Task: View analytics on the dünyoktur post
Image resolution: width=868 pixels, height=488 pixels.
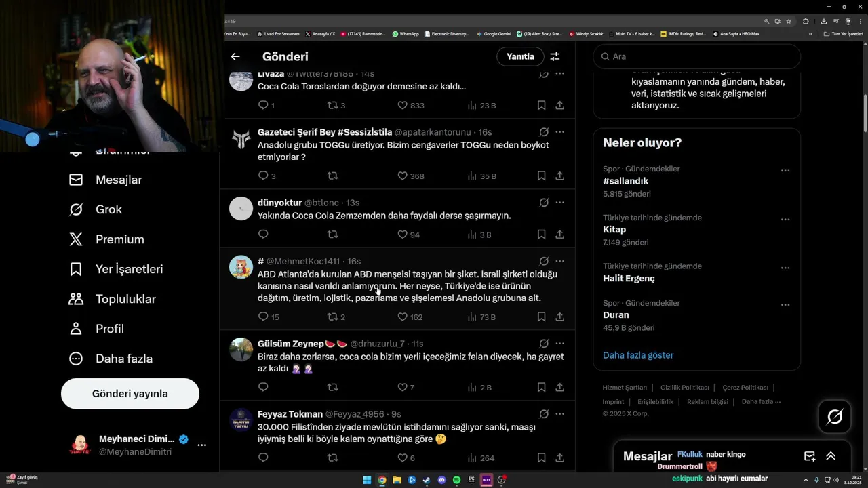Action: tap(479, 235)
